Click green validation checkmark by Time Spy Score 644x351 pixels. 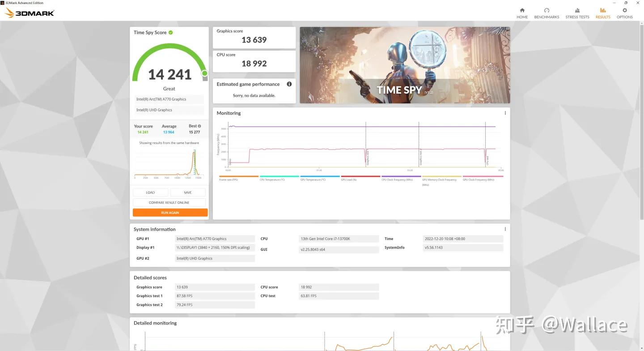click(171, 33)
